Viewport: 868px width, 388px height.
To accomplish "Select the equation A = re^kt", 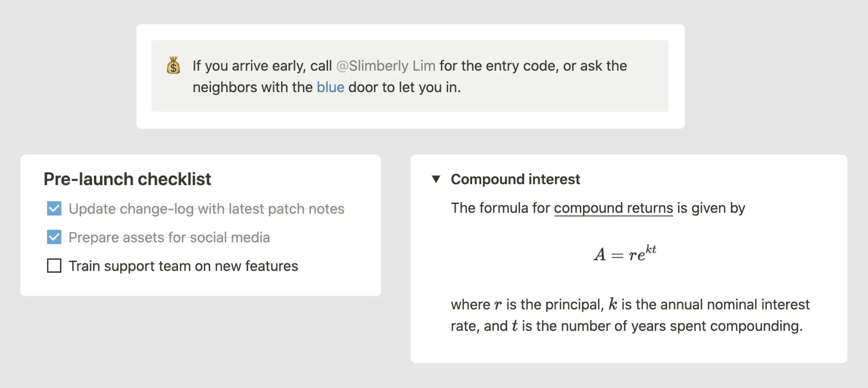I will click(624, 254).
